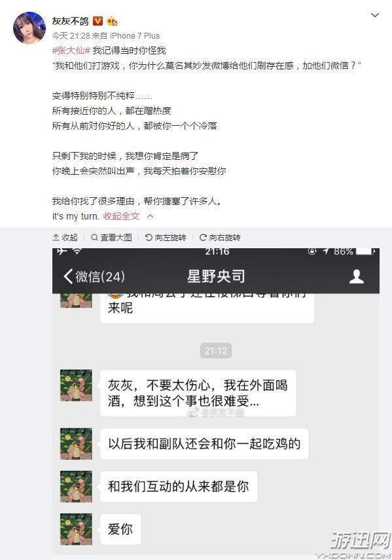Click the membership badge beside the username

pos(112,22)
